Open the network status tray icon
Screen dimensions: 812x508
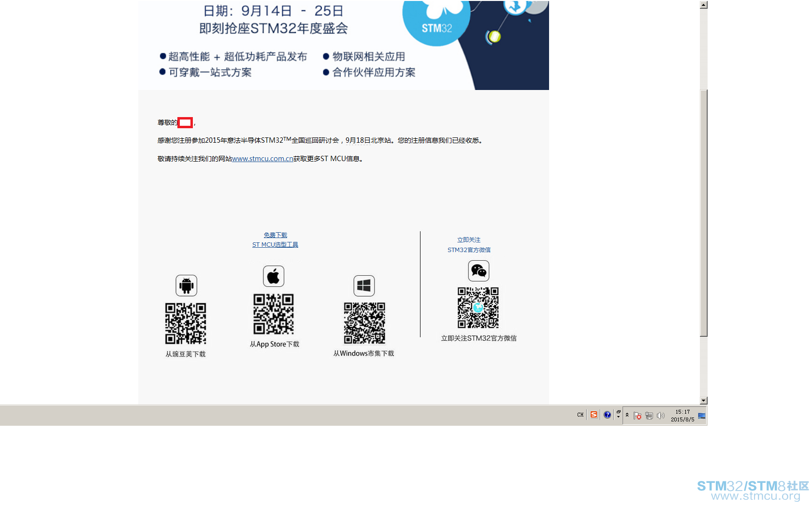pos(649,416)
